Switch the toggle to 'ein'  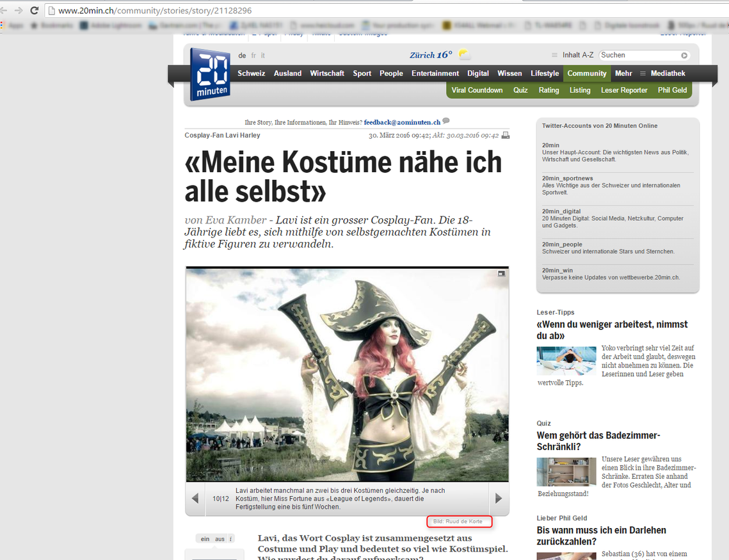205,539
